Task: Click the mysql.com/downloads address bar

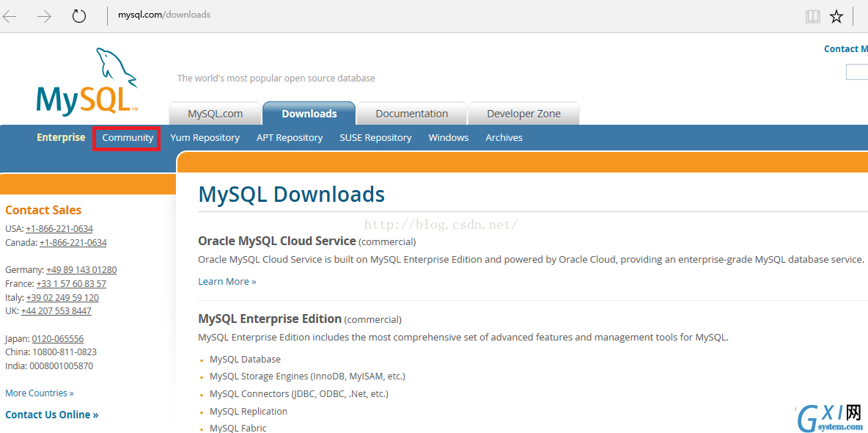Action: pos(164,15)
